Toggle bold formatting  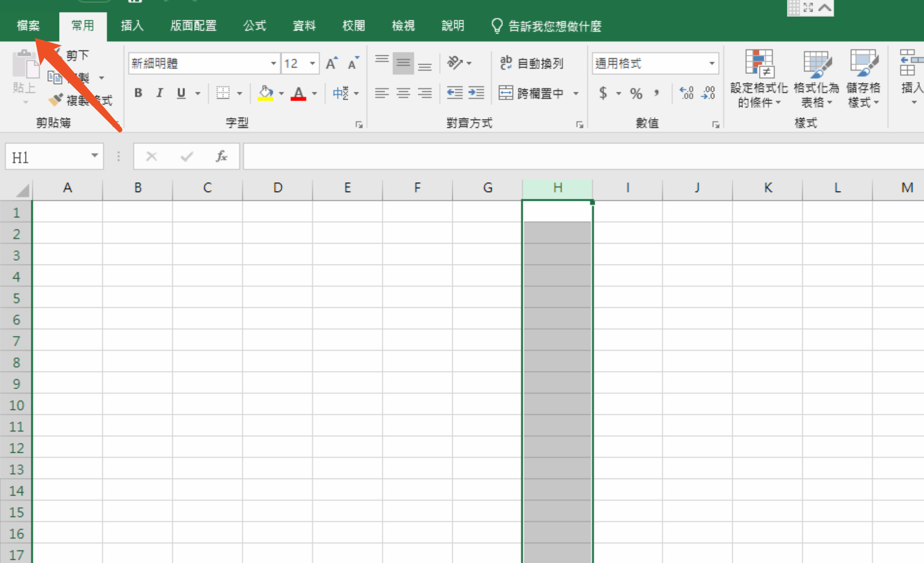point(138,93)
